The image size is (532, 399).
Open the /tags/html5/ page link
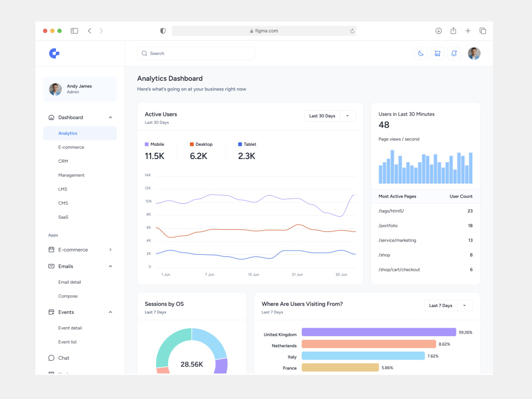click(391, 211)
